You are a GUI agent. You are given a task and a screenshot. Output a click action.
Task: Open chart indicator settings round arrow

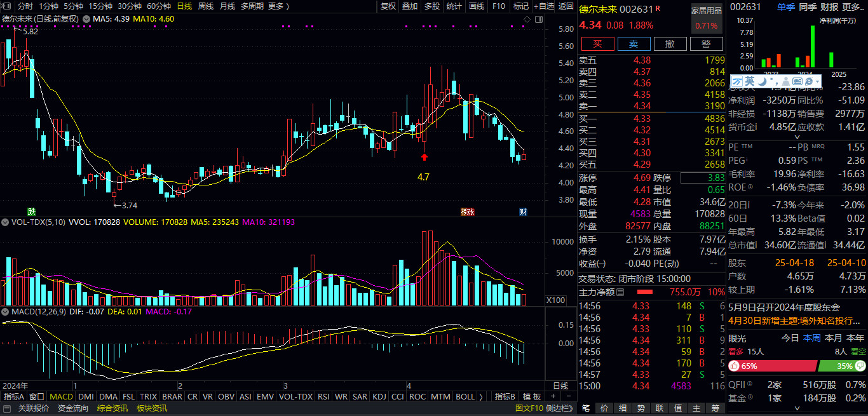pyautogui.click(x=85, y=19)
